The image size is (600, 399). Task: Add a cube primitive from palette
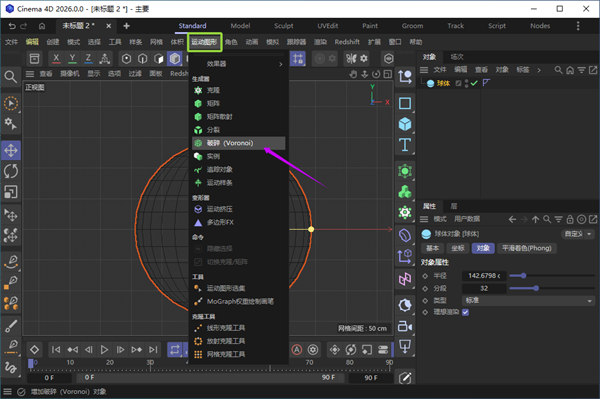click(405, 124)
